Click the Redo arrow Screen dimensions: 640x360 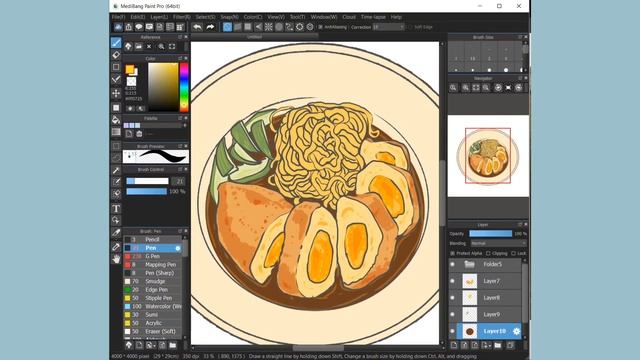point(210,27)
